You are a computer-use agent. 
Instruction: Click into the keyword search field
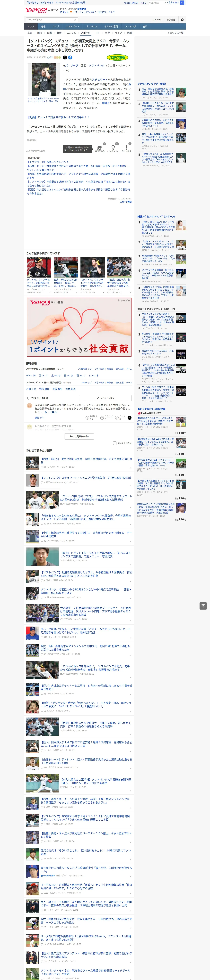point(49,20)
